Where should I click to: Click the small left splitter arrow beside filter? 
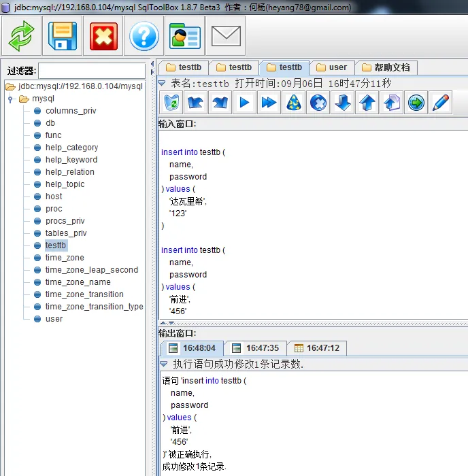pos(152,64)
